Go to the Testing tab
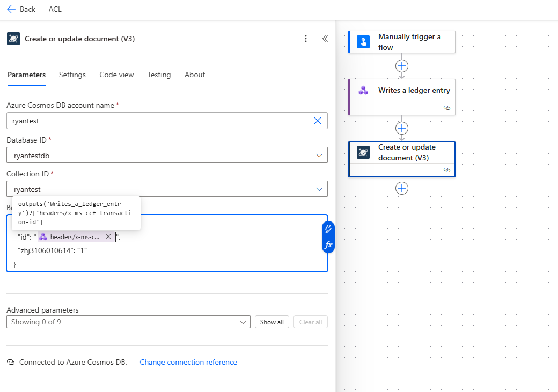Viewport: 558px width, 392px height. (159, 75)
